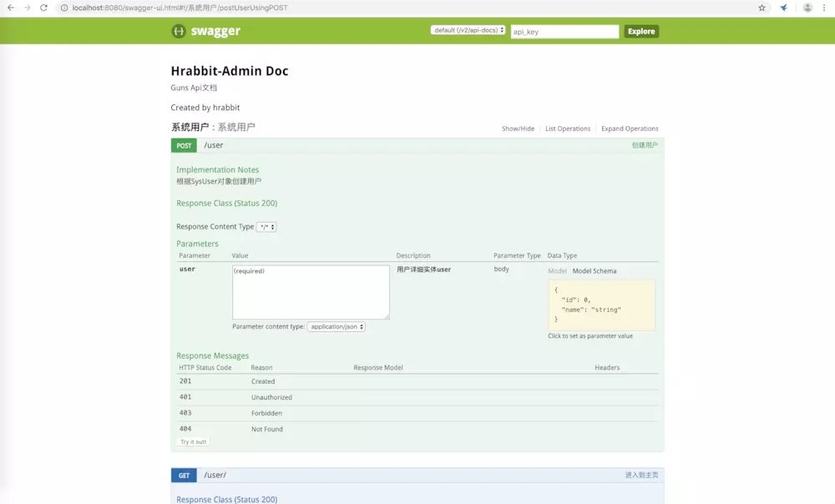Click the /user path link
Image resolution: width=835 pixels, height=504 pixels.
214,145
